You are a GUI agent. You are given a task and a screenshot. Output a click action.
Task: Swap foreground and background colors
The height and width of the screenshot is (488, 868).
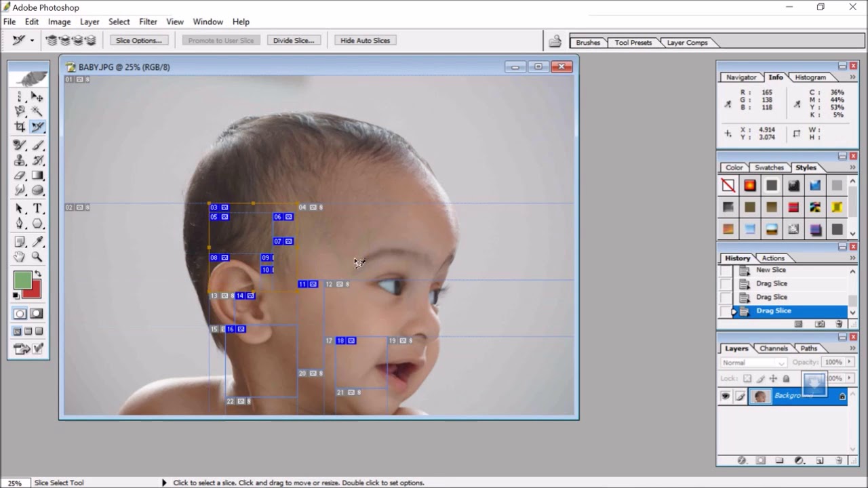click(37, 274)
